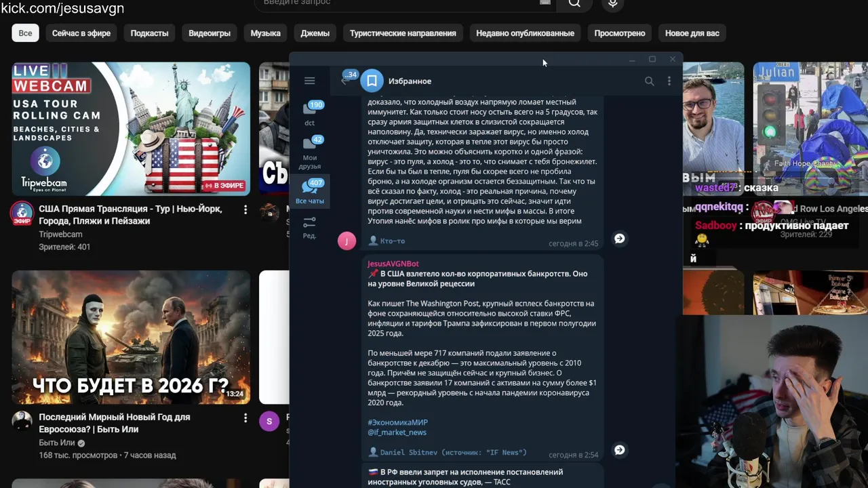Open Быть Или channel name link
This screenshot has width=868, height=488.
pyautogui.click(x=57, y=443)
